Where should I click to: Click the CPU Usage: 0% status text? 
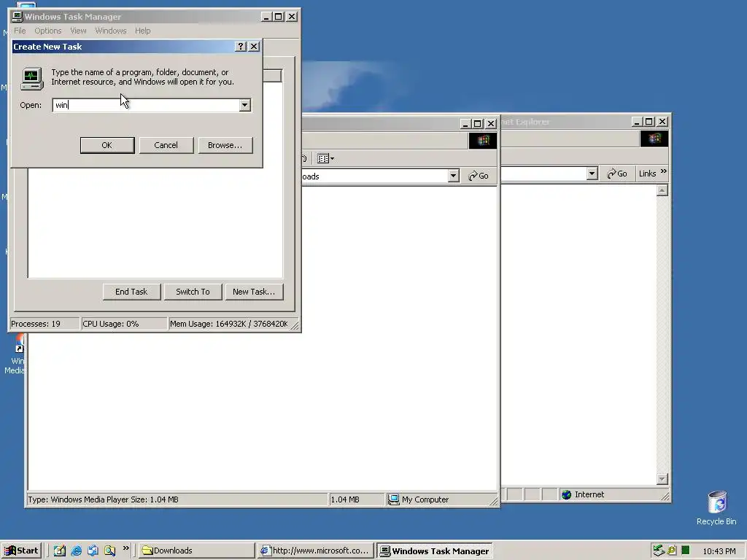tap(111, 324)
